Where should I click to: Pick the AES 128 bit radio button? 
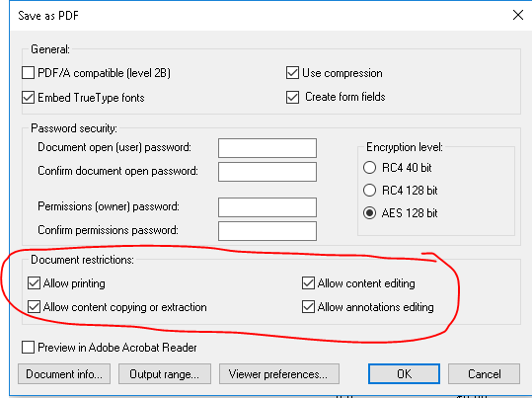(x=369, y=213)
